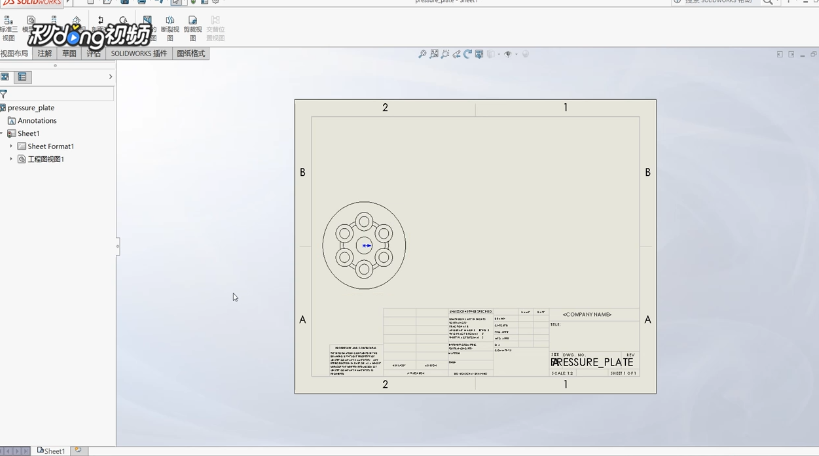Screen dimensions: 819x456
Task: Select the Detail View tool icon
Action: click(123, 21)
